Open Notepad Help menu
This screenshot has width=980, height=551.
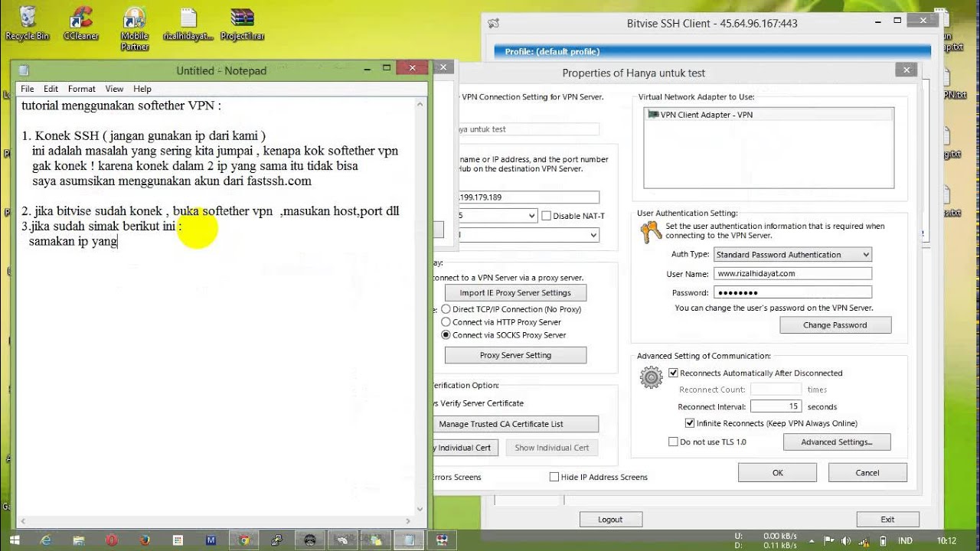(142, 89)
